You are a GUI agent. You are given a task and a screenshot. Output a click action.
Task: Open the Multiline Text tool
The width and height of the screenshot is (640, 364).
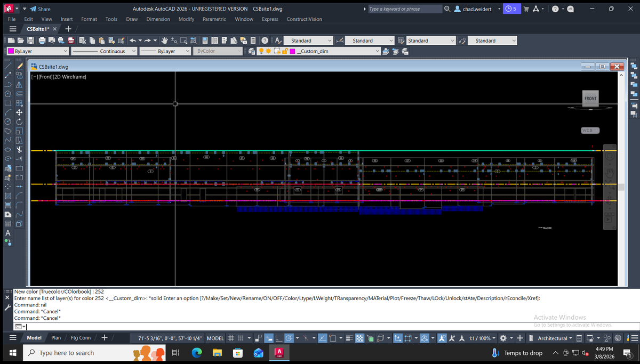tap(8, 233)
